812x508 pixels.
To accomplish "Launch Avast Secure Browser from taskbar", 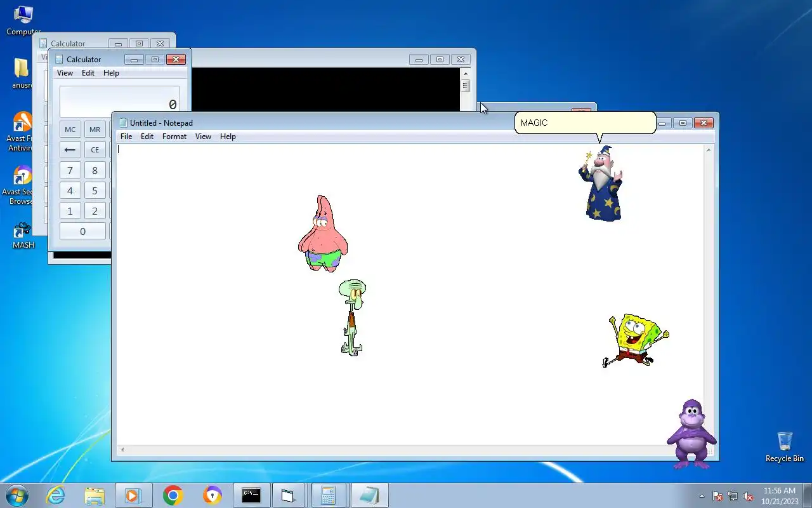I will (212, 495).
